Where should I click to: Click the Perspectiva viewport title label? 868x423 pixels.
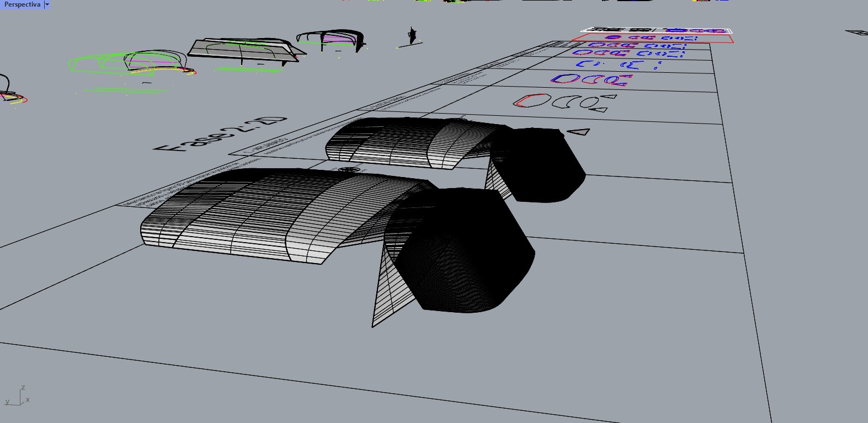tap(22, 4)
